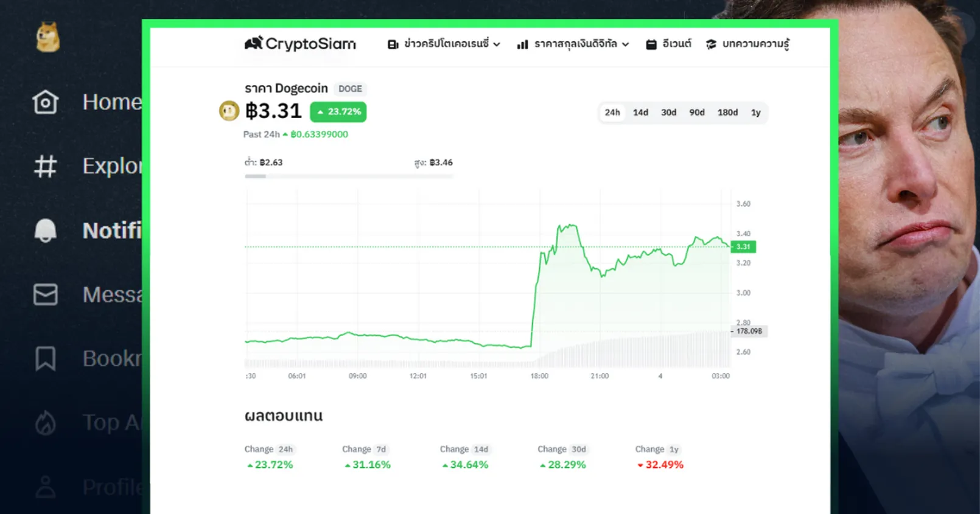Click the ฿0.63399000 past 24h value

click(x=319, y=134)
